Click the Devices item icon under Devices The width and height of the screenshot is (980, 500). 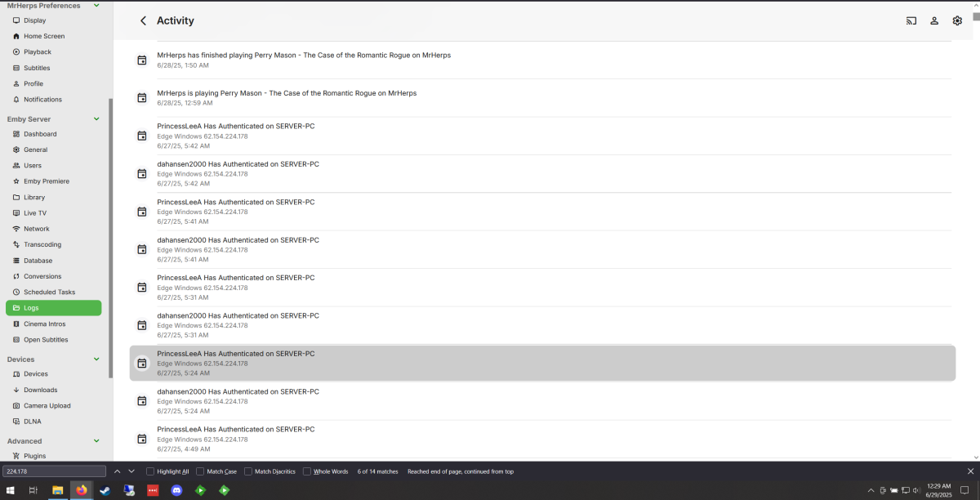(x=16, y=374)
